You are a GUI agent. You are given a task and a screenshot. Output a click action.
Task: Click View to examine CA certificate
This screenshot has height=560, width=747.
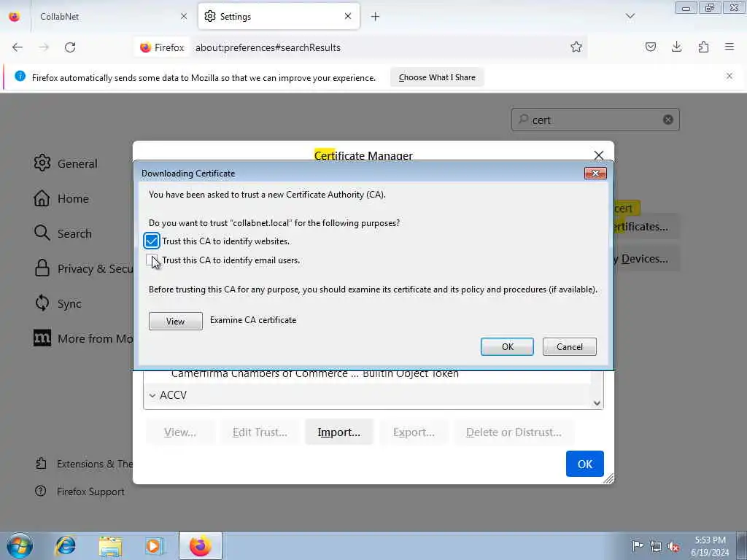coord(175,321)
